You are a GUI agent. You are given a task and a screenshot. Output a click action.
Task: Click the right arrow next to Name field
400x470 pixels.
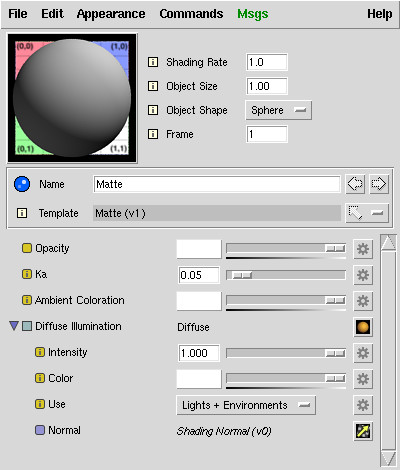point(379,184)
